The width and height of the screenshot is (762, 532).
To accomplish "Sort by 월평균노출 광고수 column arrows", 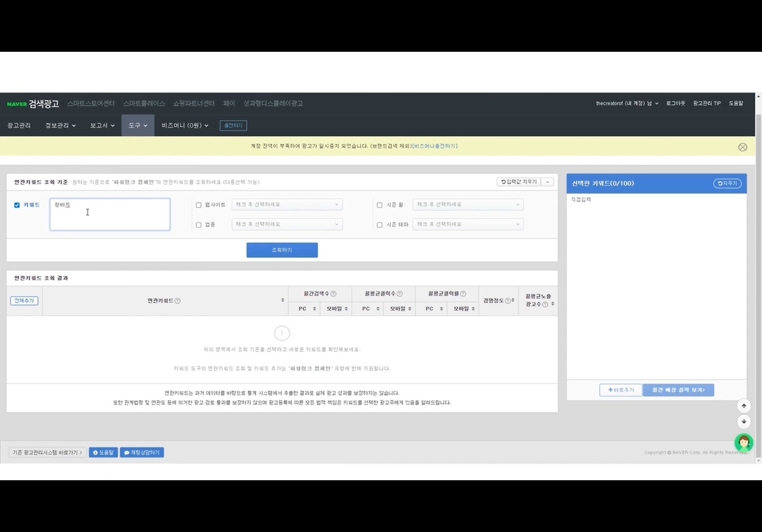I will coord(552,304).
